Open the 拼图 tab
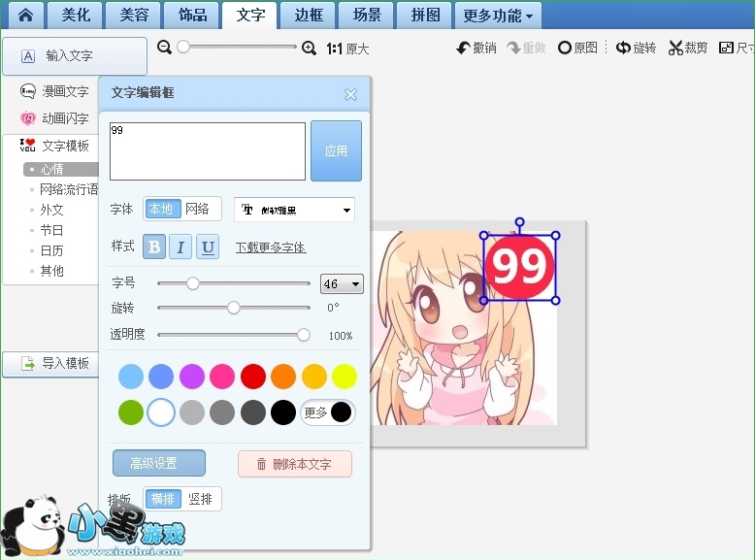Screen dimensions: 755x560 [425, 15]
